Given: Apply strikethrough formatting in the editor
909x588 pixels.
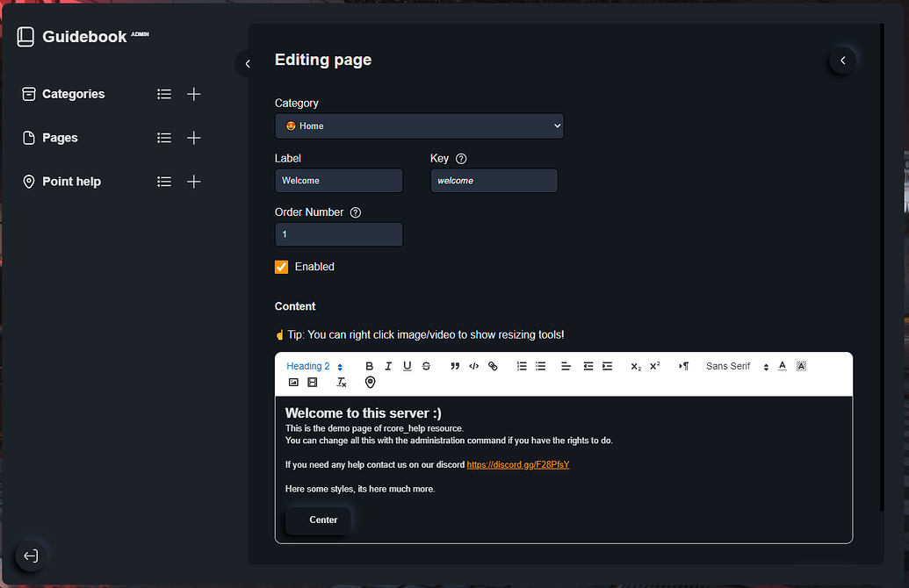Looking at the screenshot, I should pyautogui.click(x=426, y=366).
